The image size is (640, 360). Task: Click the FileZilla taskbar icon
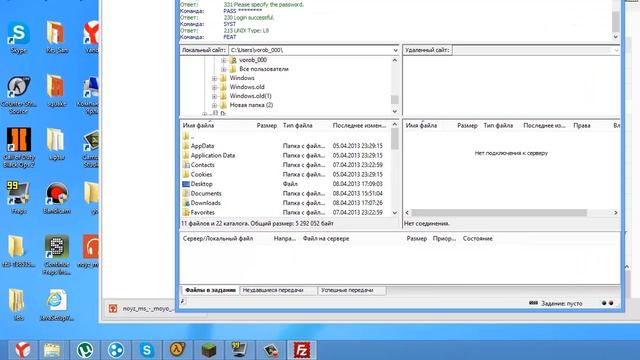point(301,350)
